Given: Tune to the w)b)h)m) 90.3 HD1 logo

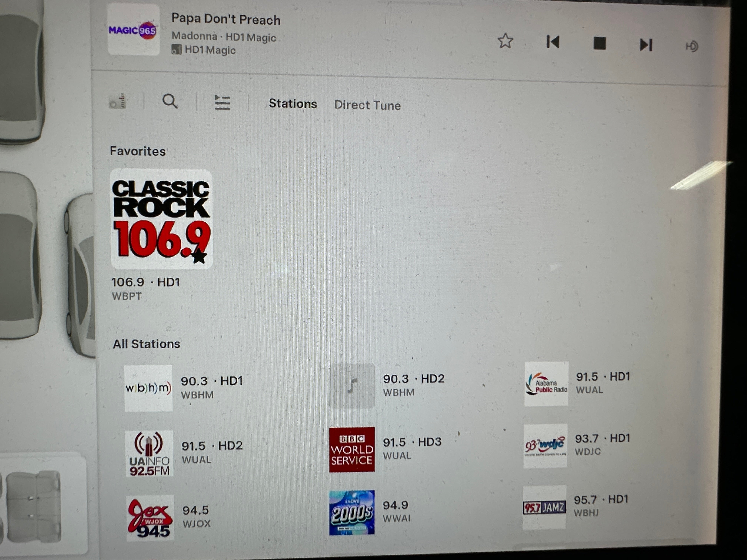Looking at the screenshot, I should tap(148, 388).
